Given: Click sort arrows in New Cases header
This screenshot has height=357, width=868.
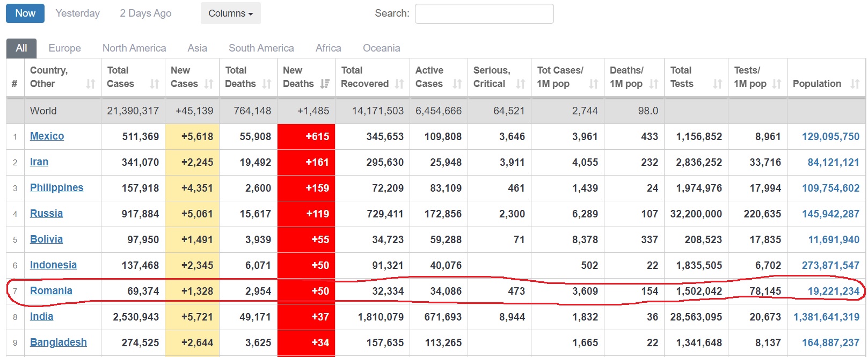Looking at the screenshot, I should pyautogui.click(x=209, y=84).
